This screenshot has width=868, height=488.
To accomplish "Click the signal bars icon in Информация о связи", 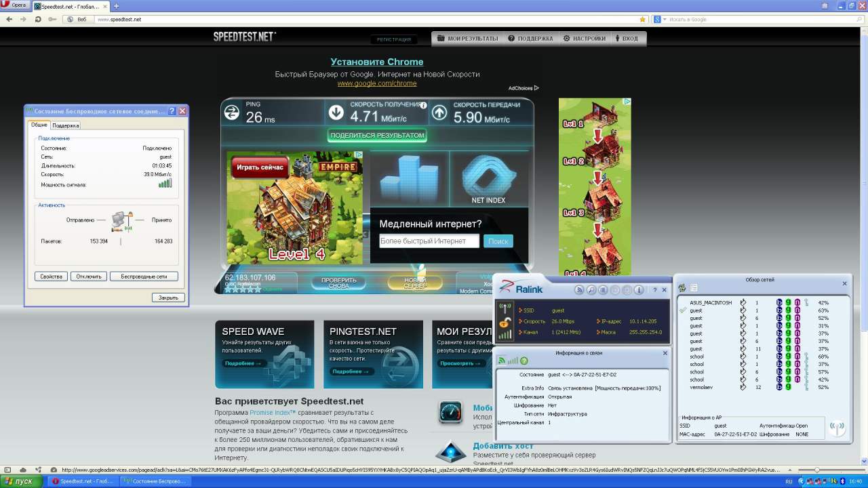I will [x=513, y=361].
